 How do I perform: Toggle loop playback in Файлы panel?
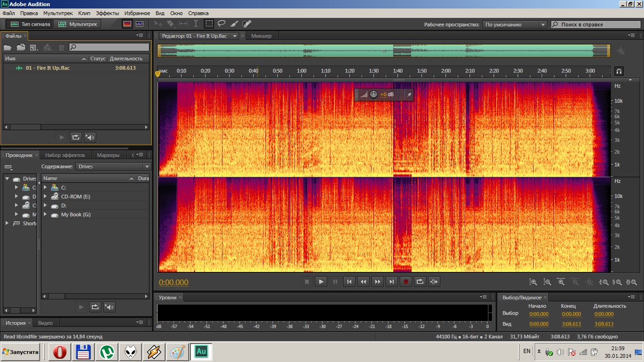[75, 137]
